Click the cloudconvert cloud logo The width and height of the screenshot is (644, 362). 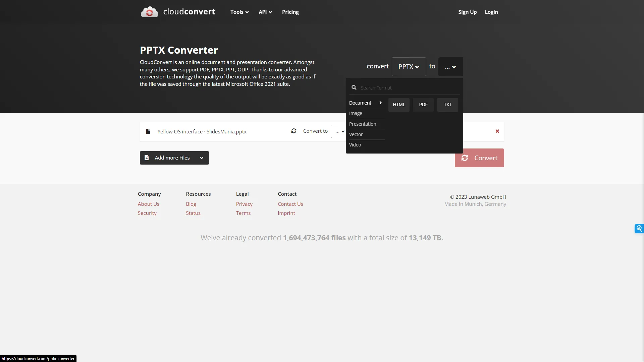click(149, 11)
